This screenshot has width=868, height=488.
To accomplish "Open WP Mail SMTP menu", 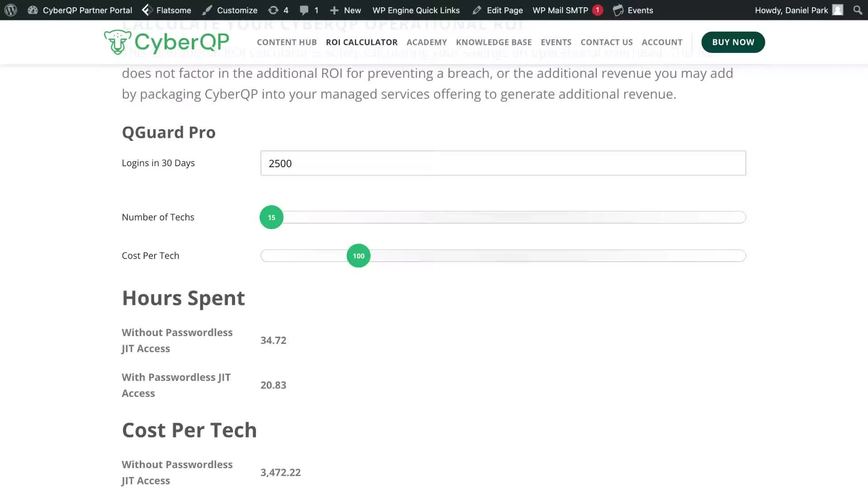I will pos(560,10).
